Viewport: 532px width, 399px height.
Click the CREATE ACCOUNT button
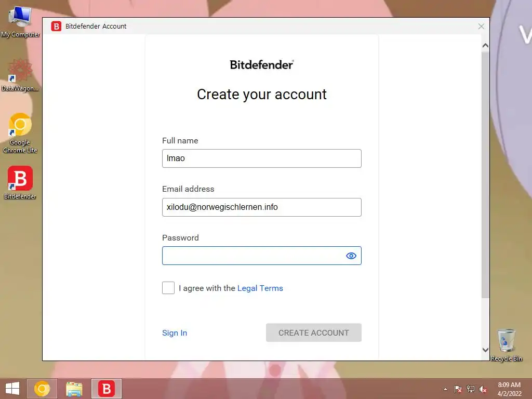(313, 333)
